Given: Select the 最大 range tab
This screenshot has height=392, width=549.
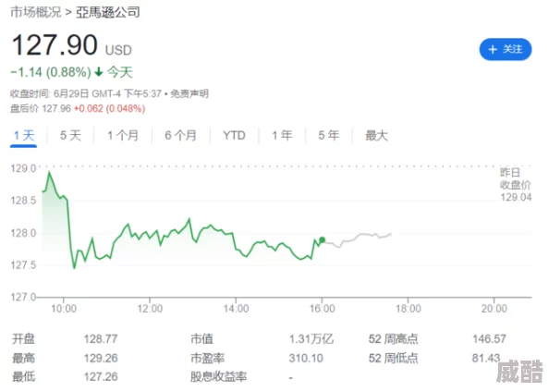Looking at the screenshot, I should point(377,135).
